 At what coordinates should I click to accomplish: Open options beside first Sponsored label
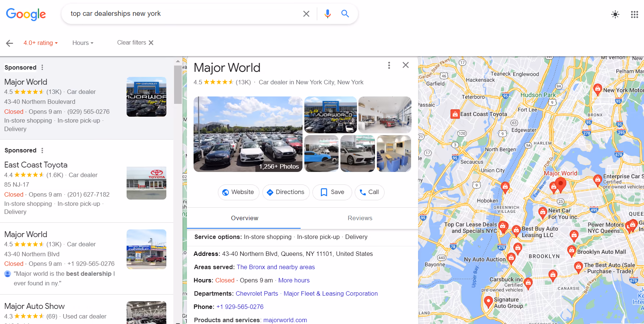pos(42,67)
